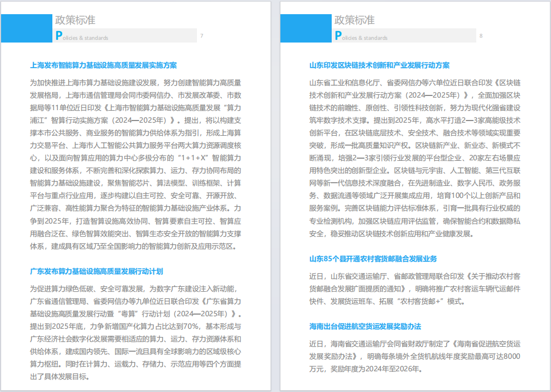Viewport: 551px width, 392px height.
Task: Click heading 山东85个县开通农村客货邮融合发展业务
Action: (373, 259)
